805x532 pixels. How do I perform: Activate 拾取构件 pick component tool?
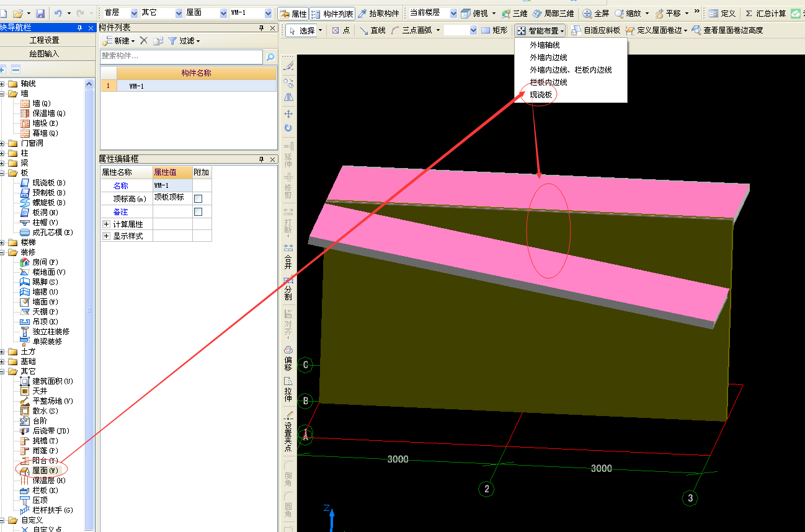(x=378, y=14)
